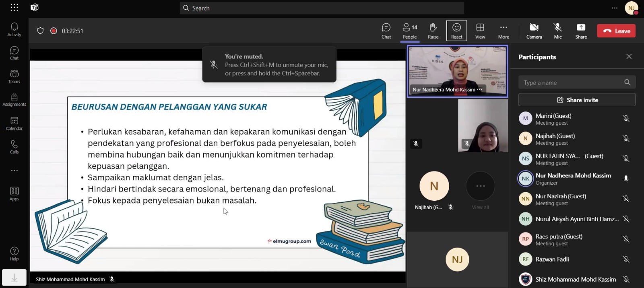Leave the meeting
Screen dimensions: 644x288
click(x=616, y=31)
